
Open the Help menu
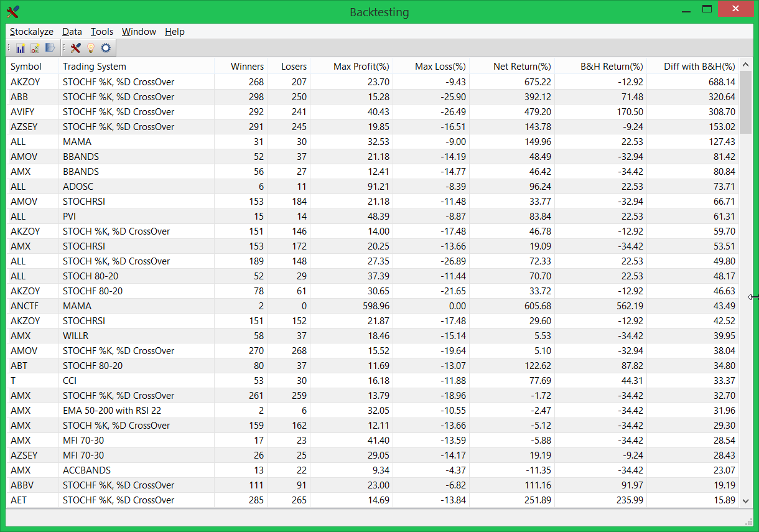click(174, 32)
